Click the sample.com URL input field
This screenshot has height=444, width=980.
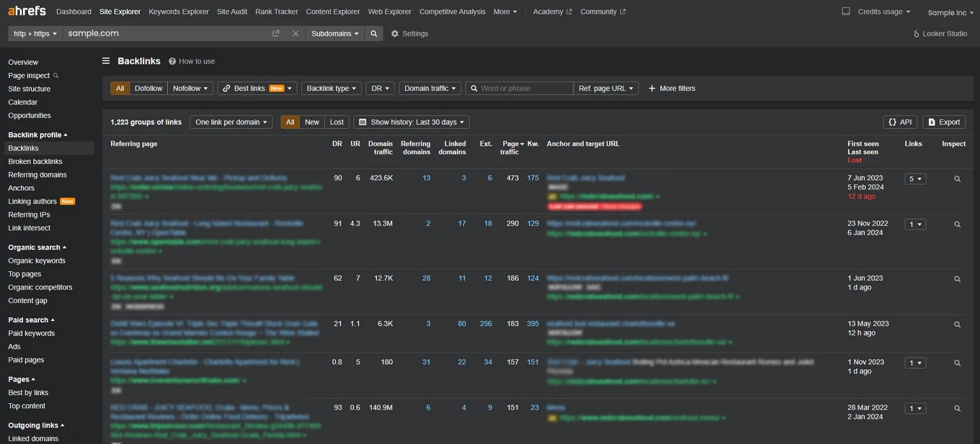pyautogui.click(x=166, y=34)
